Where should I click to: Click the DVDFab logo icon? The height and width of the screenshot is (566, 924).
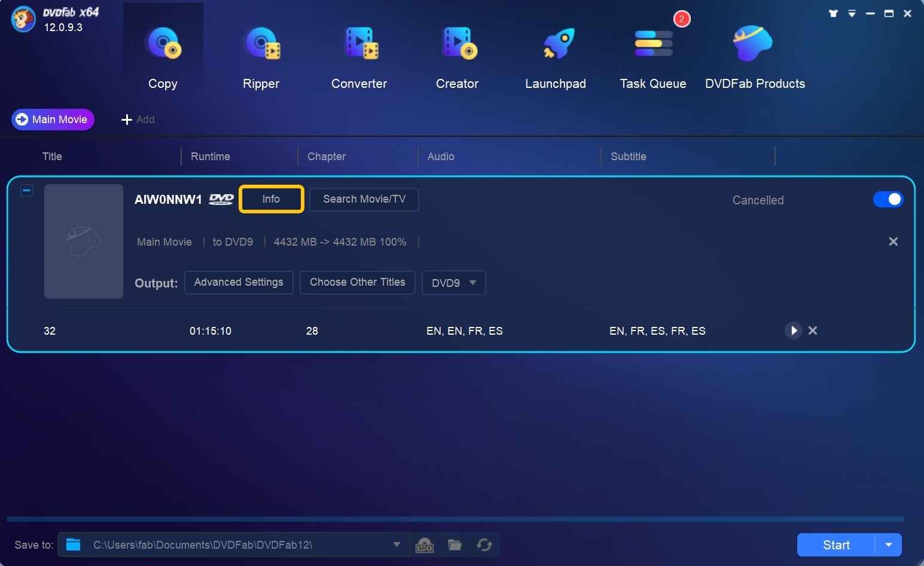tap(23, 19)
